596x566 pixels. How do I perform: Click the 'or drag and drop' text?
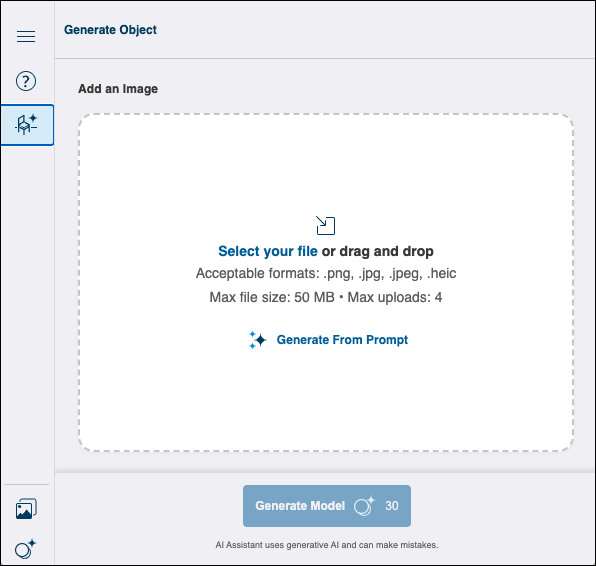(377, 251)
